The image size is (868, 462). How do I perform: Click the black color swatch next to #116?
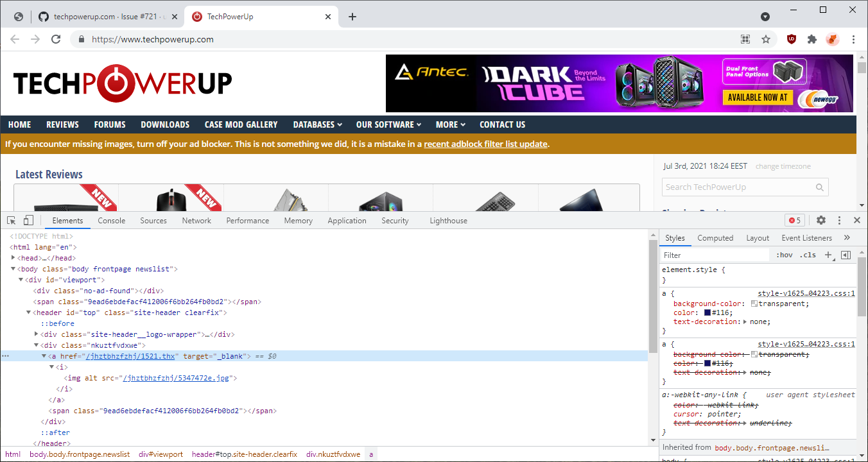pos(708,312)
